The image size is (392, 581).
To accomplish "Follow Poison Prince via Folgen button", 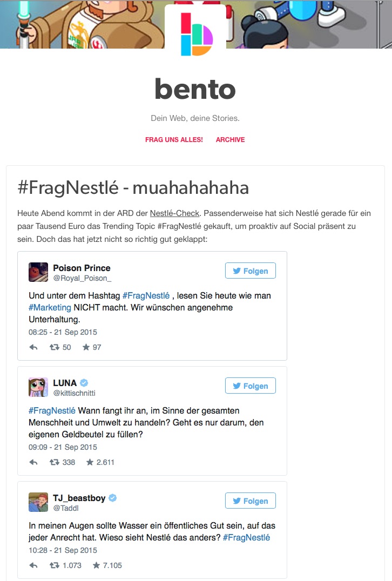I will click(x=251, y=271).
